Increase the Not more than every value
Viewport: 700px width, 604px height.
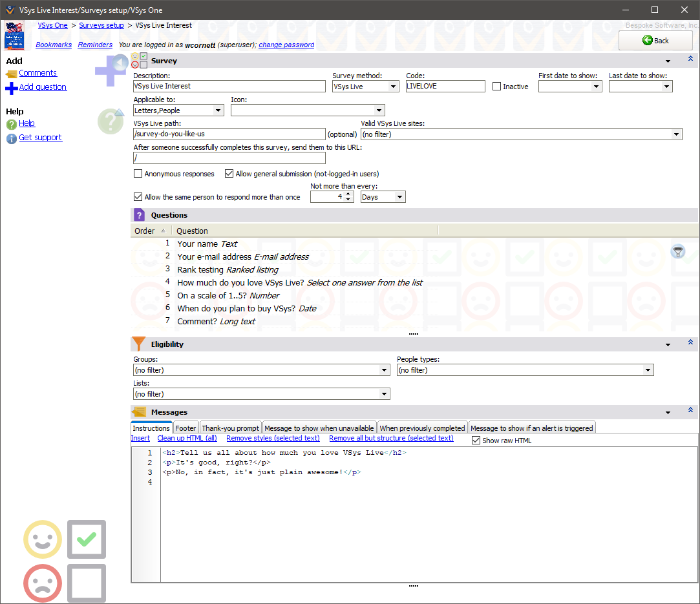[x=349, y=194]
